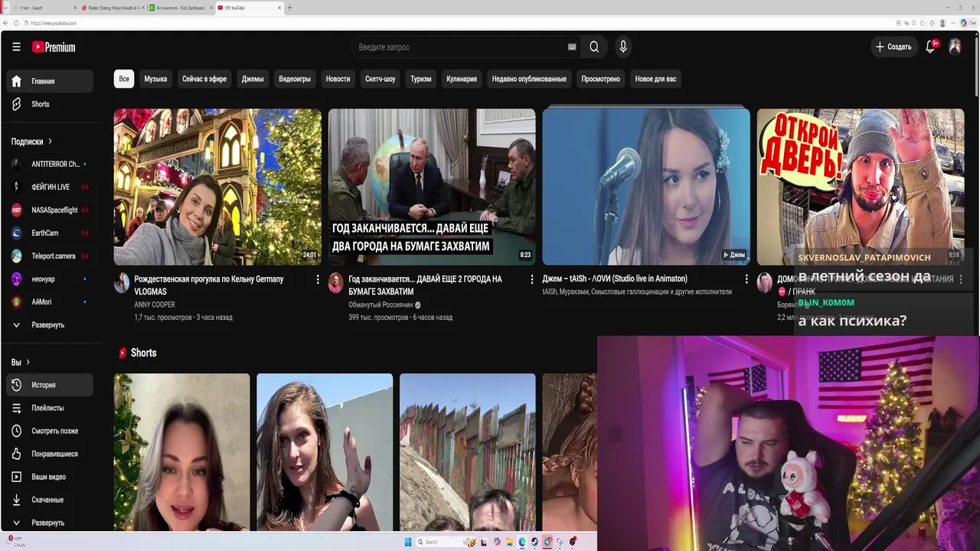Open more options for Джем tAISh video
The image size is (980, 551).
pyautogui.click(x=746, y=280)
